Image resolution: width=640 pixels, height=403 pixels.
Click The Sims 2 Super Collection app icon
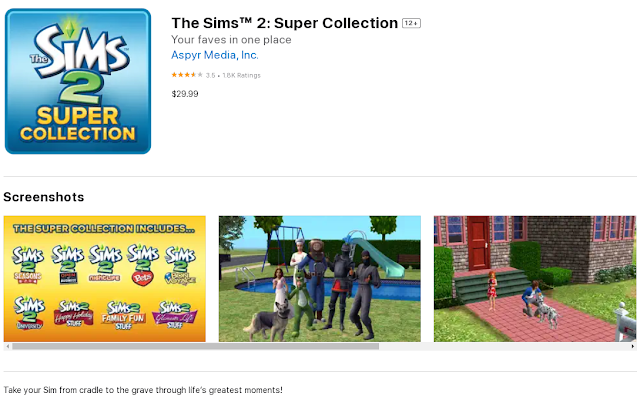(78, 81)
